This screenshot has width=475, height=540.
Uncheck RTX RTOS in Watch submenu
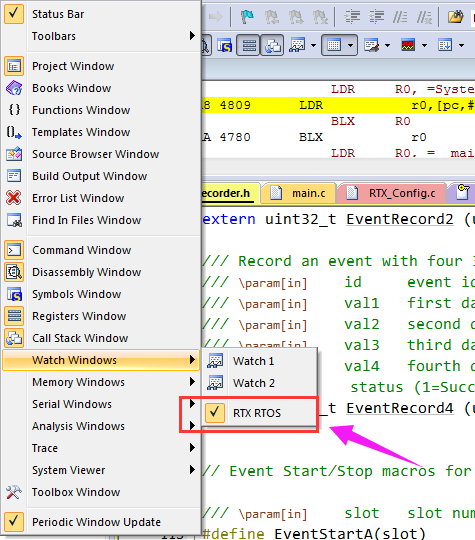click(x=259, y=413)
